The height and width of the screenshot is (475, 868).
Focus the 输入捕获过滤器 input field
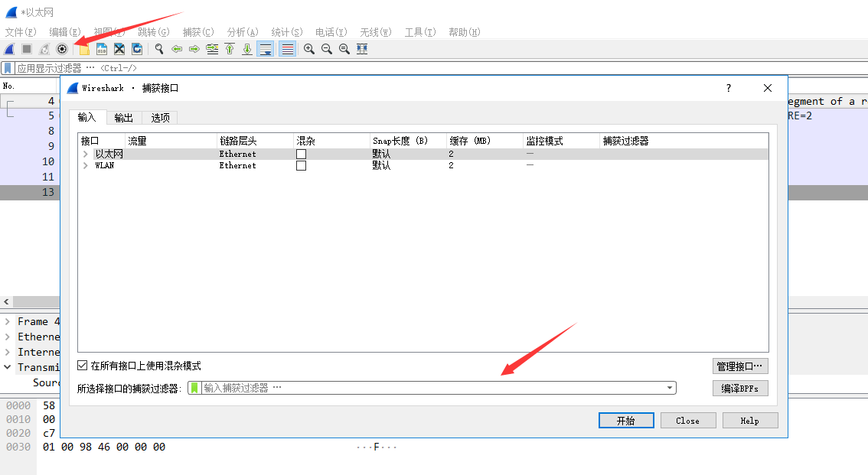(x=433, y=388)
